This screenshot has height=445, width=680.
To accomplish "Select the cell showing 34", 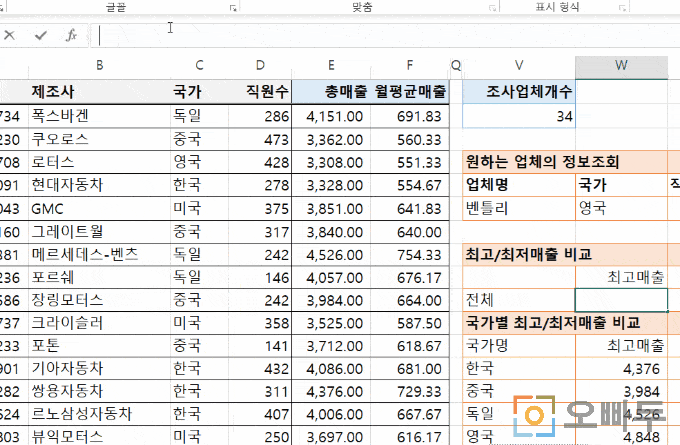I will (519, 116).
